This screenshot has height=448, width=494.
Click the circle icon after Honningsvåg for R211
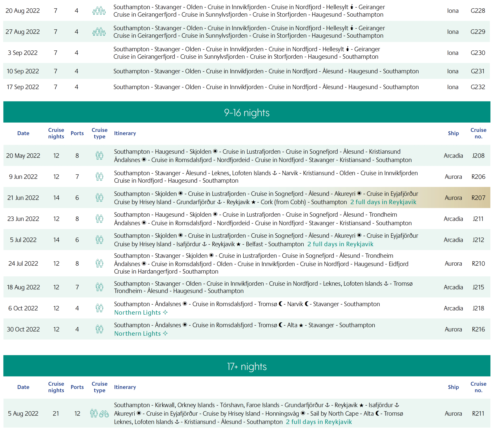303,413
